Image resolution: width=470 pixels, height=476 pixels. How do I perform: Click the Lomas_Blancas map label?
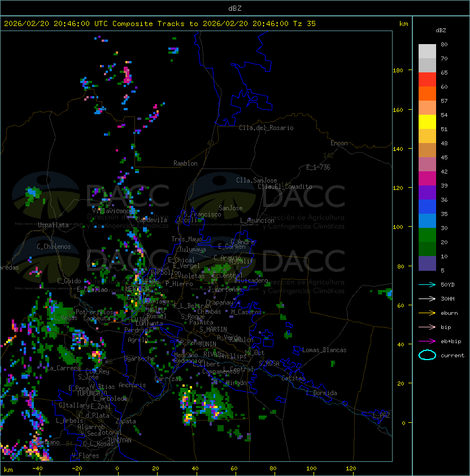324,350
